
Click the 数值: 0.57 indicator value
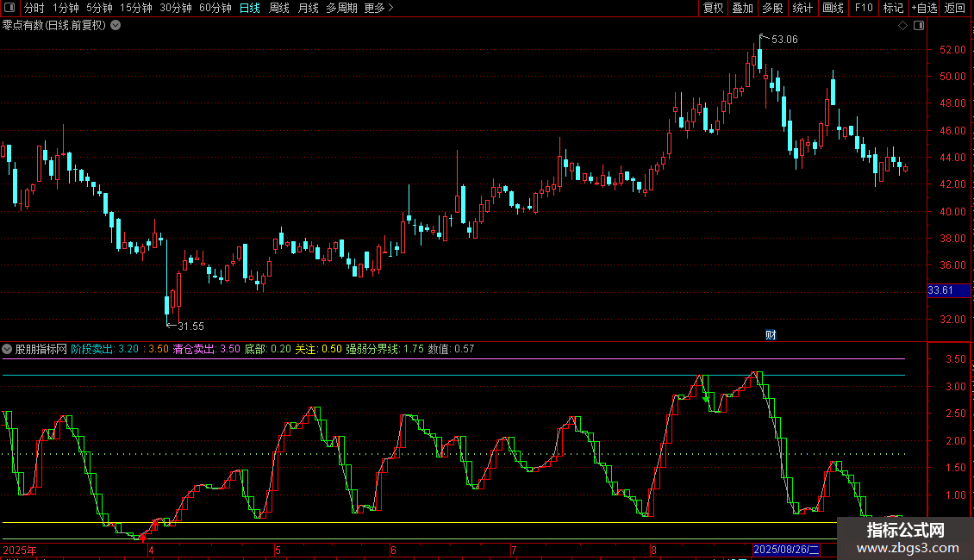click(451, 349)
